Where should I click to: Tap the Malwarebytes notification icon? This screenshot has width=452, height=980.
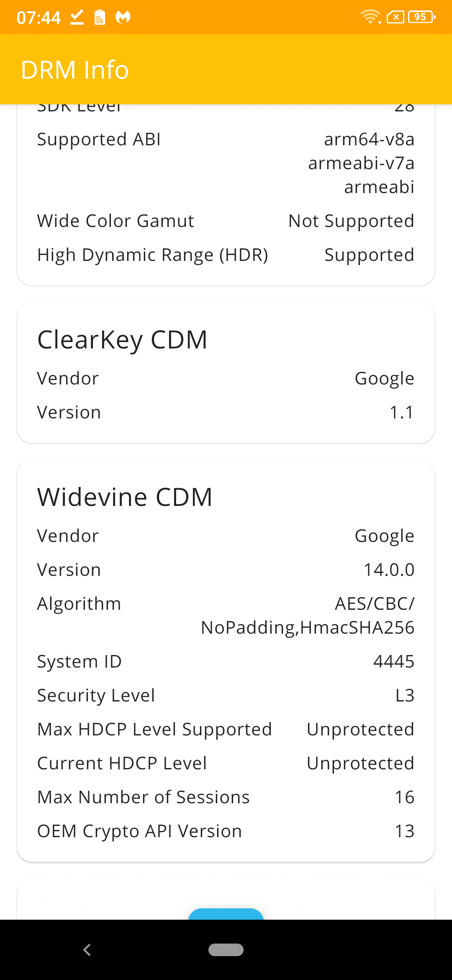pos(123,17)
